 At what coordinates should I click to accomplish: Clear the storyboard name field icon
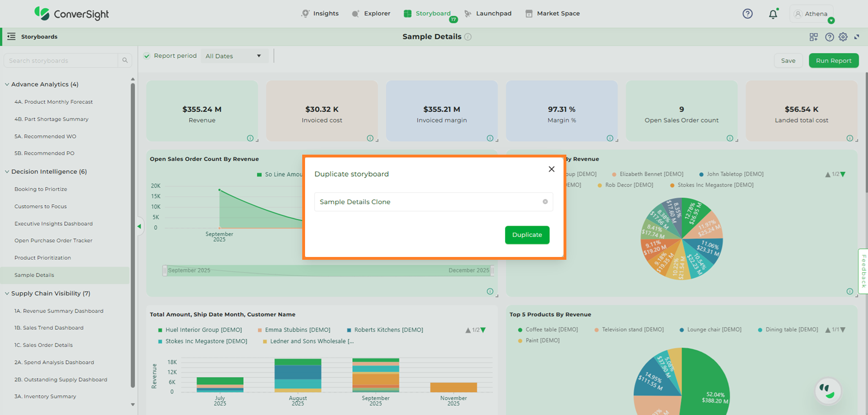pyautogui.click(x=545, y=202)
